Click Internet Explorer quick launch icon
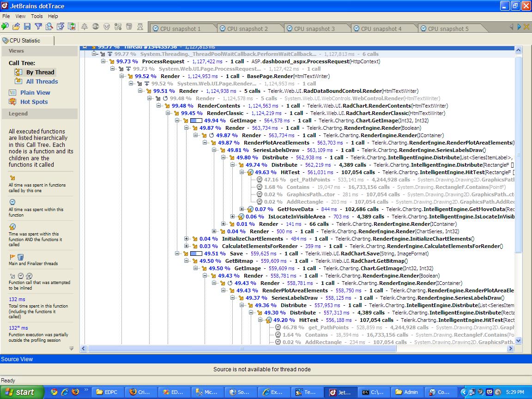Viewport: 532px width, 399px height. [65, 392]
